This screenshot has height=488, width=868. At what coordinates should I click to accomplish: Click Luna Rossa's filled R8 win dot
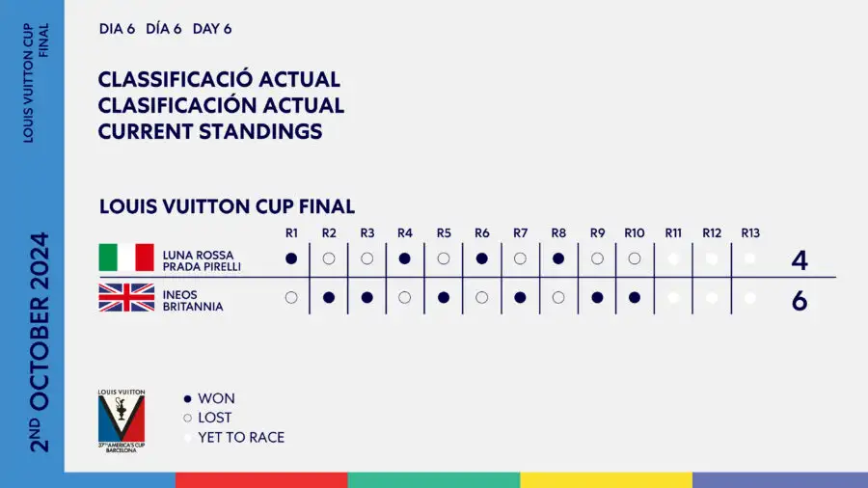[558, 258]
